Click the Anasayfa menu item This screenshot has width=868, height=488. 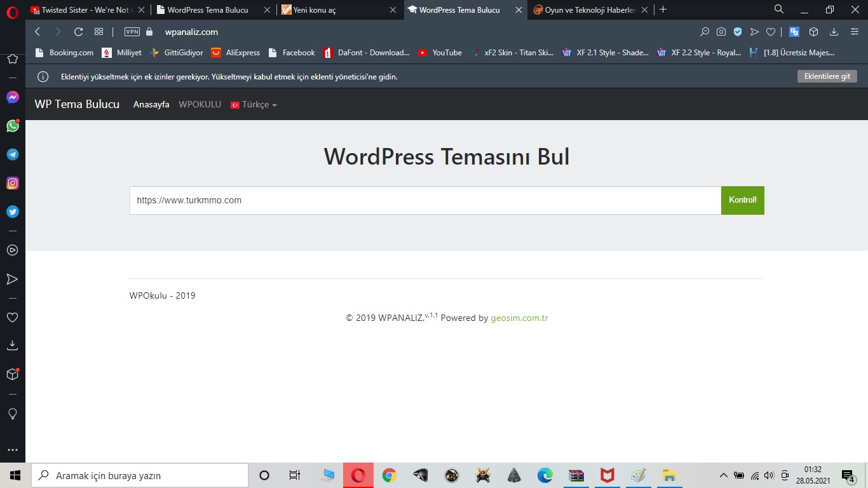[151, 105]
